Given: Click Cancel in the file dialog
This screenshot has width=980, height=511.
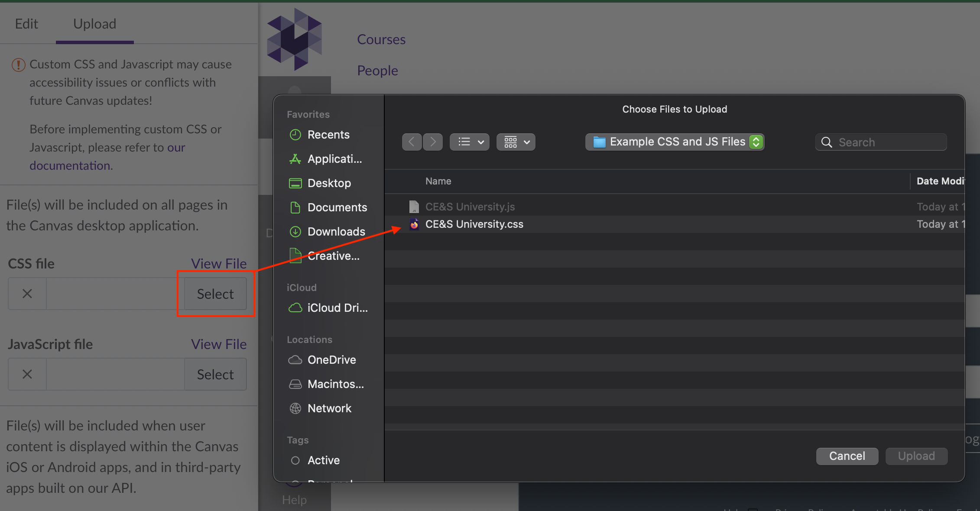Looking at the screenshot, I should (847, 456).
